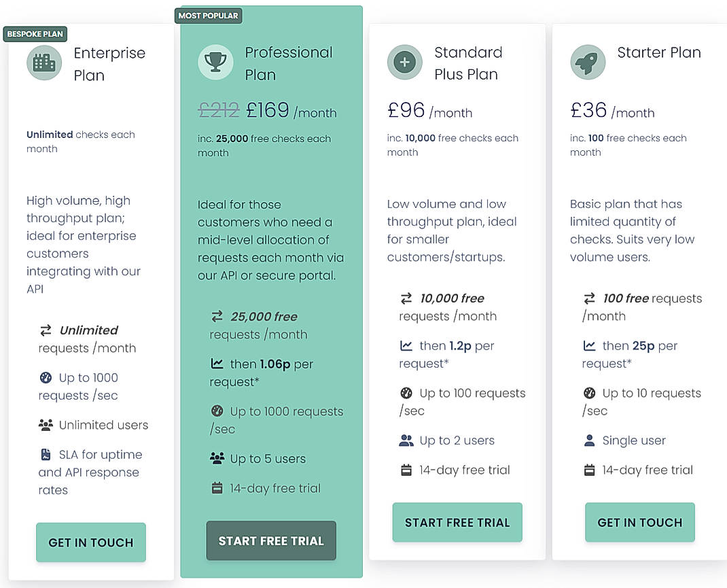Click the two-users icon in Standard Plus Plan
This screenshot has height=588, width=727.
tap(406, 440)
